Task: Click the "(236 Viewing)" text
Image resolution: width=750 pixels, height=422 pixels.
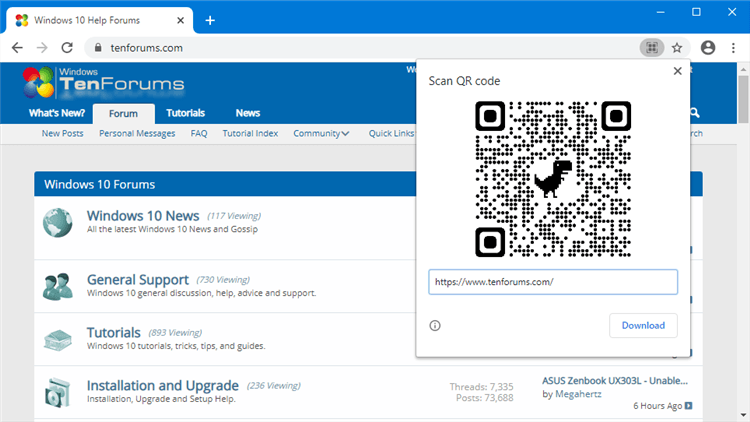Action: coord(274,386)
